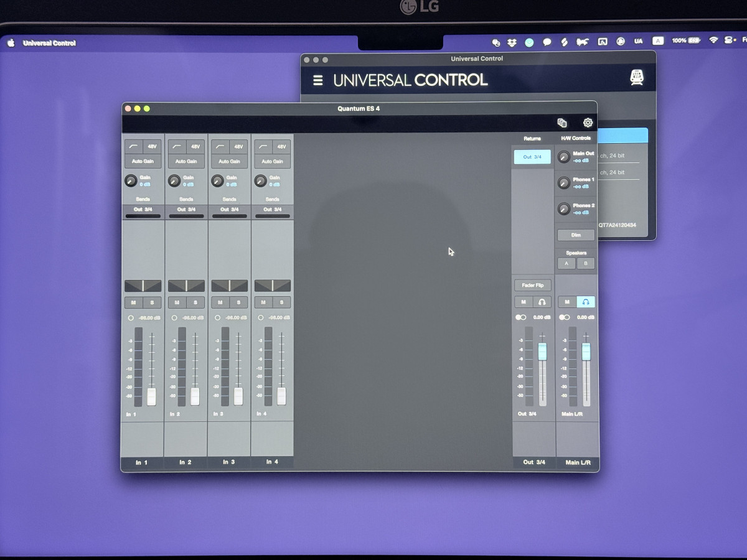This screenshot has width=747, height=560.
Task: Mute channel In 1
Action: pyautogui.click(x=134, y=302)
